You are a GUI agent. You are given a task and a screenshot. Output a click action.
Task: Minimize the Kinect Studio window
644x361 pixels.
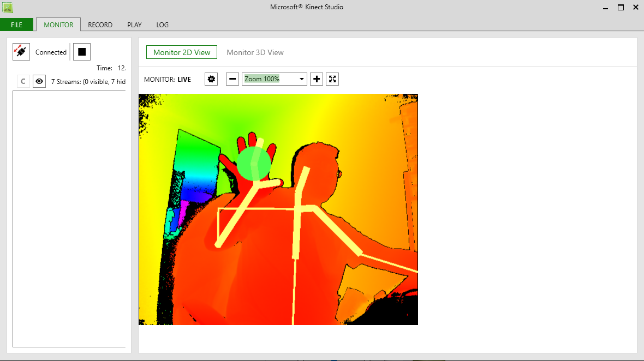click(x=605, y=8)
